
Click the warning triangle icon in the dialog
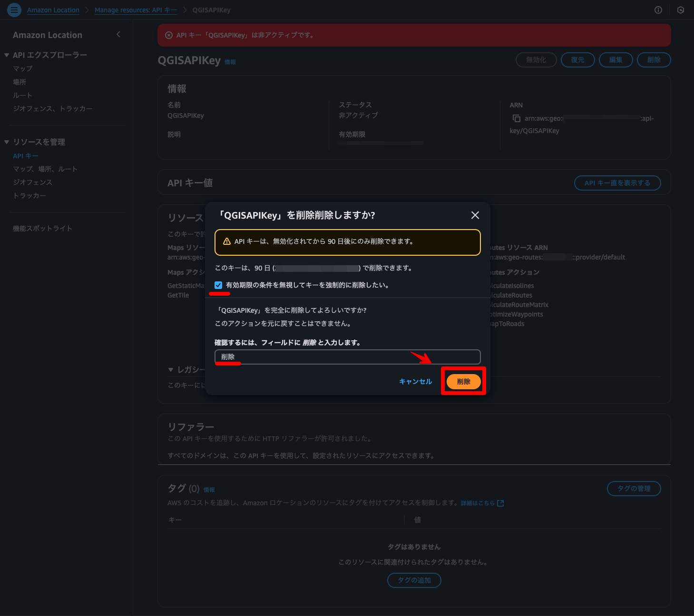(227, 241)
